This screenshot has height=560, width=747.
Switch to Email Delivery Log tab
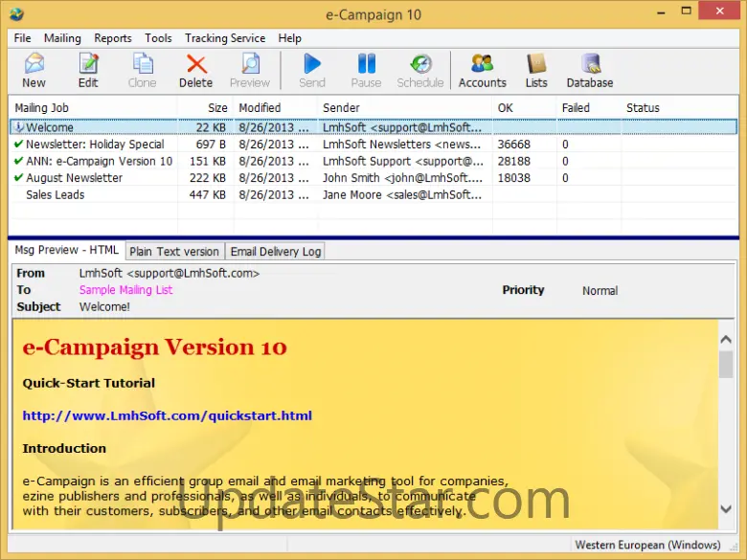[x=276, y=252]
